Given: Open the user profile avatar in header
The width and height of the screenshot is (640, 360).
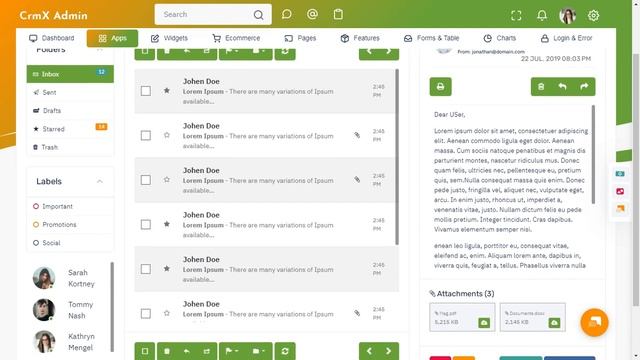Looking at the screenshot, I should tap(567, 16).
